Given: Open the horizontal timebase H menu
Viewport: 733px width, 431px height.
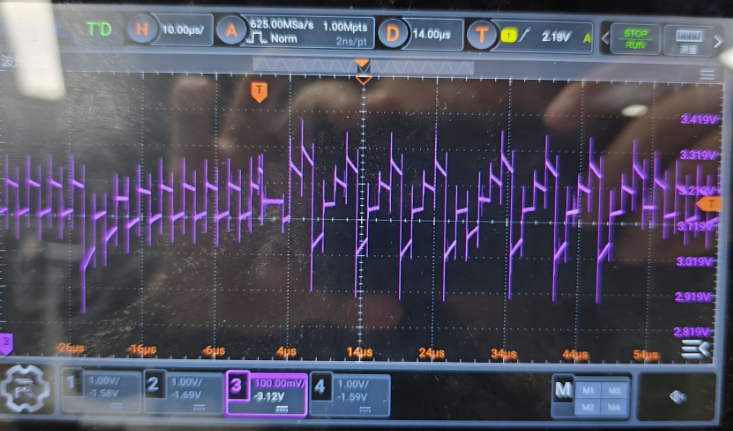Looking at the screenshot, I should (x=141, y=32).
